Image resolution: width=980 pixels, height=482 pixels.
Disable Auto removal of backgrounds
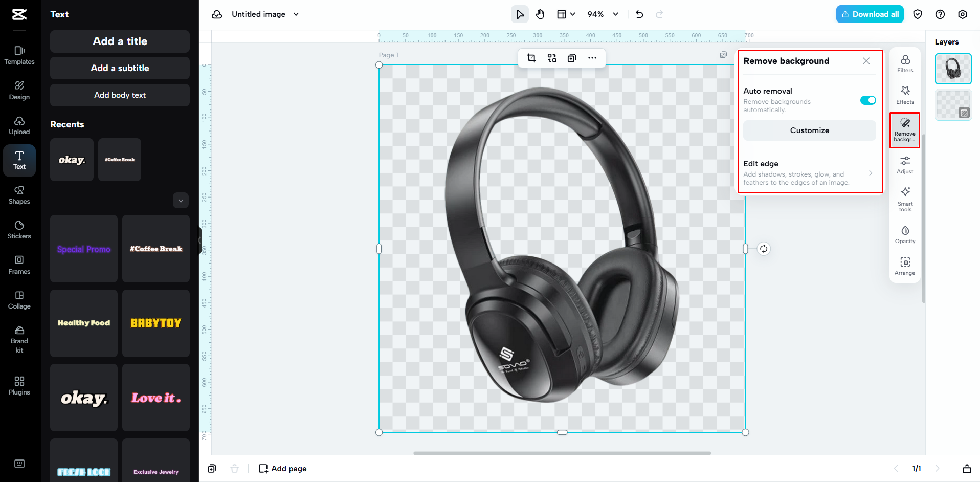[x=867, y=100]
